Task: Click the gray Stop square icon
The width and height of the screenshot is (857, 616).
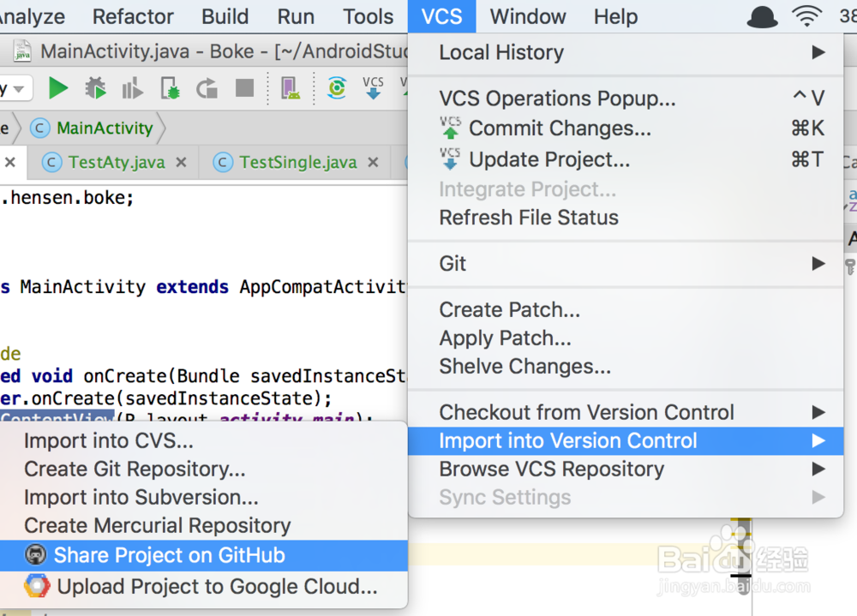Action: pos(245,87)
